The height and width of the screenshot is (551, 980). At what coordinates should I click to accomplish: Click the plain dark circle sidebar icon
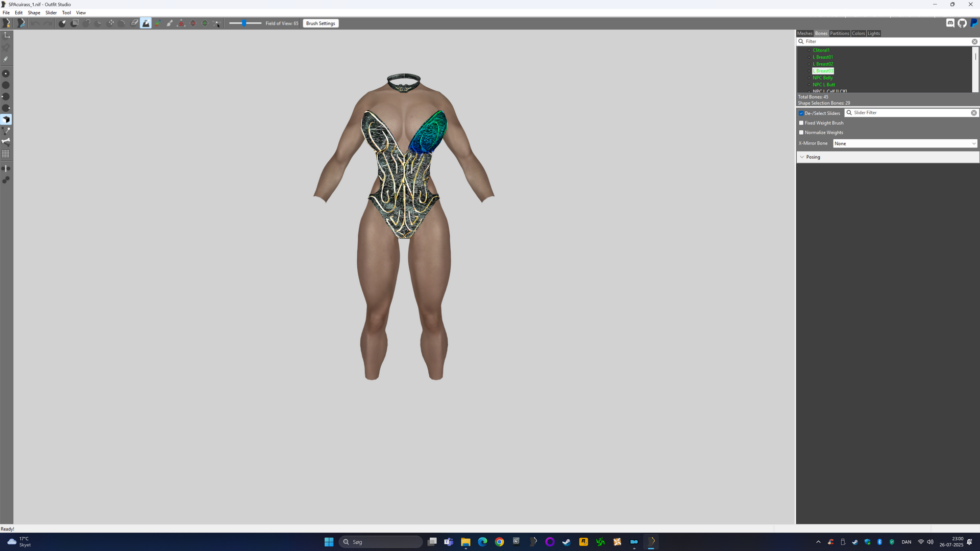point(6,85)
